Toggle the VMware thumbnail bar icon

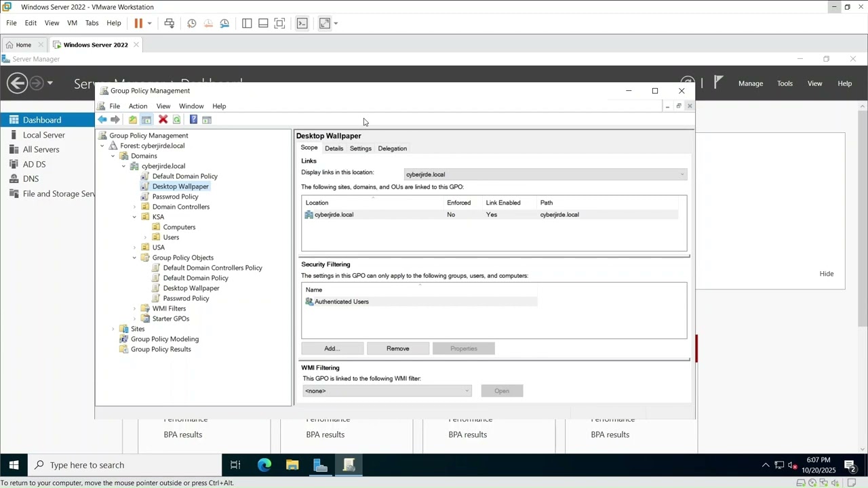[x=263, y=23]
